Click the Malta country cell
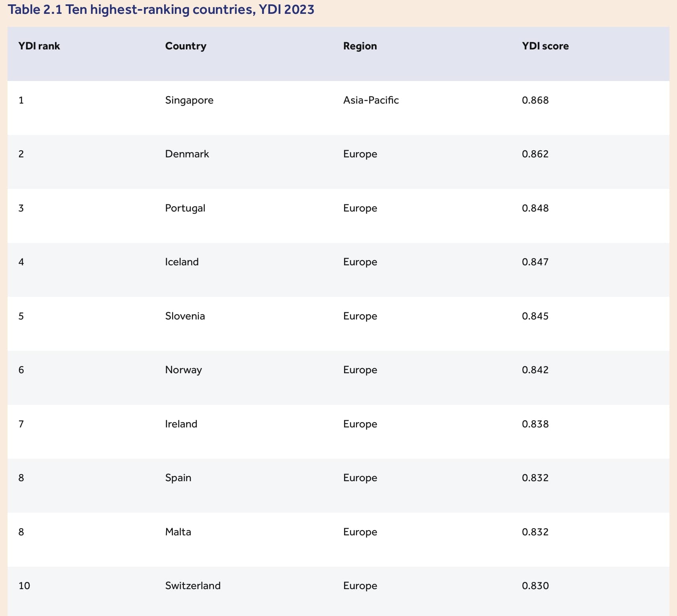677x616 pixels. (178, 532)
